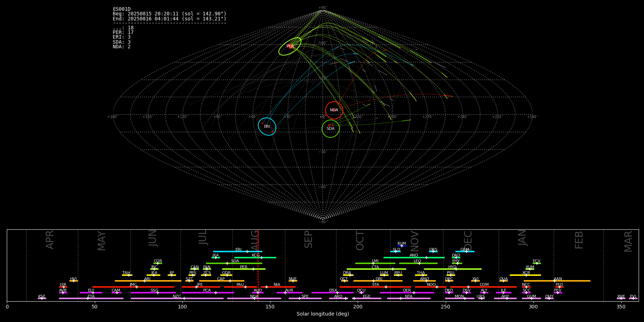Screen dimensions: 644x322
Task: Select the QUA shower label in timeline
Action: point(504,279)
